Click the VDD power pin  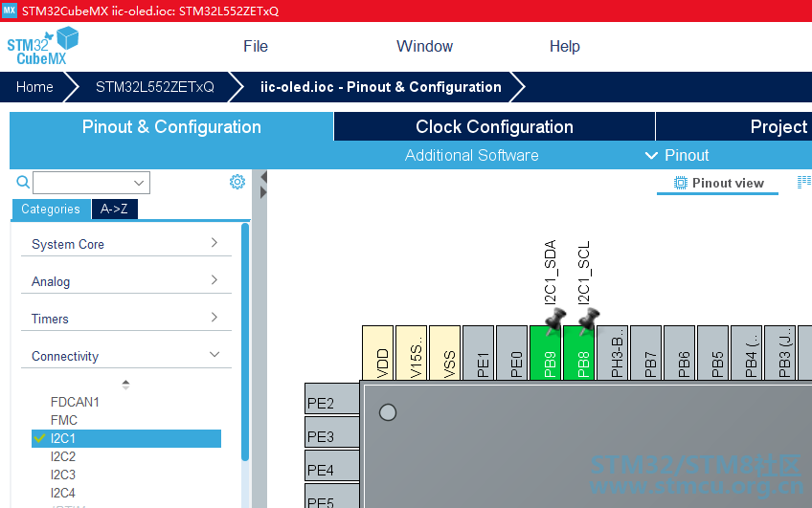377,353
